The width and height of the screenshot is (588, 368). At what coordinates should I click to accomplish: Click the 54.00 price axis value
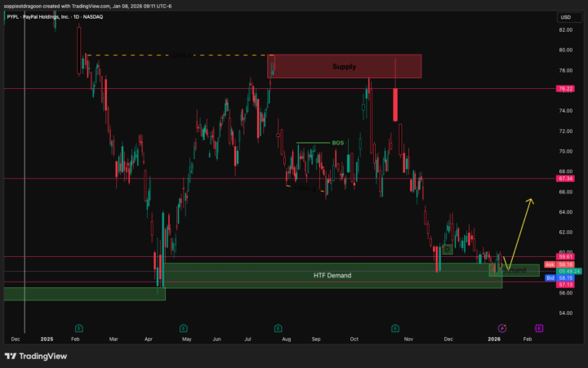565,313
